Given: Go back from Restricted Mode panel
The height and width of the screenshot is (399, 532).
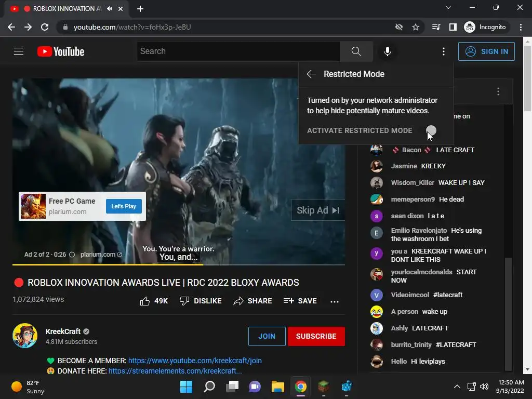Looking at the screenshot, I should point(311,74).
